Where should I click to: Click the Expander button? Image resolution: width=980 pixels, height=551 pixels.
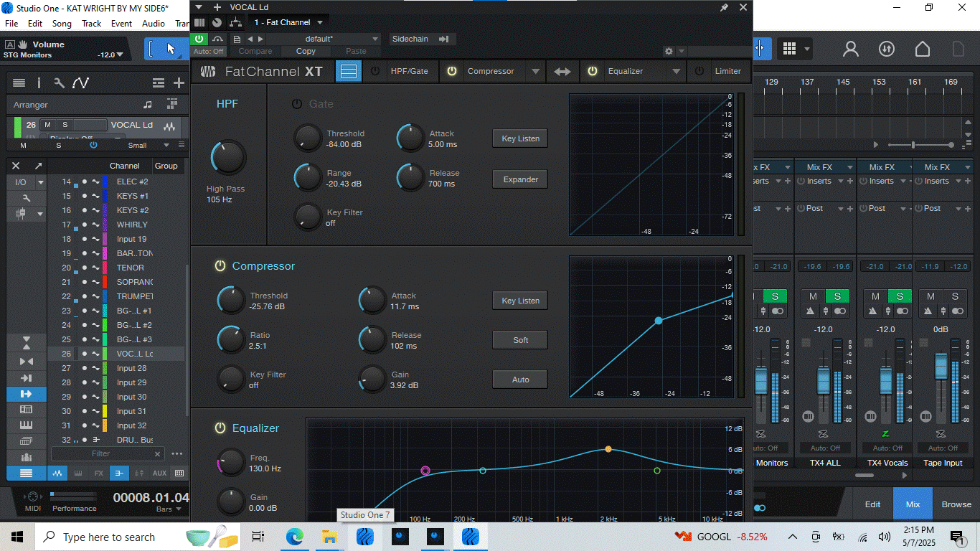pyautogui.click(x=520, y=179)
